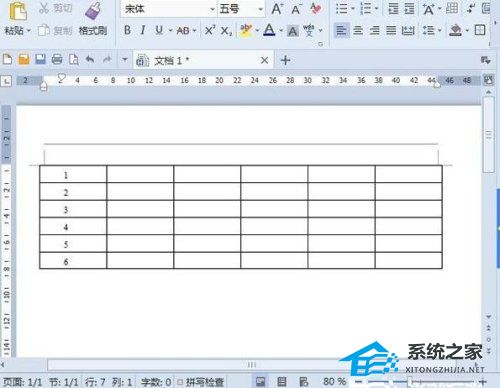
Task: Click the line spacing icon
Action: (428, 31)
